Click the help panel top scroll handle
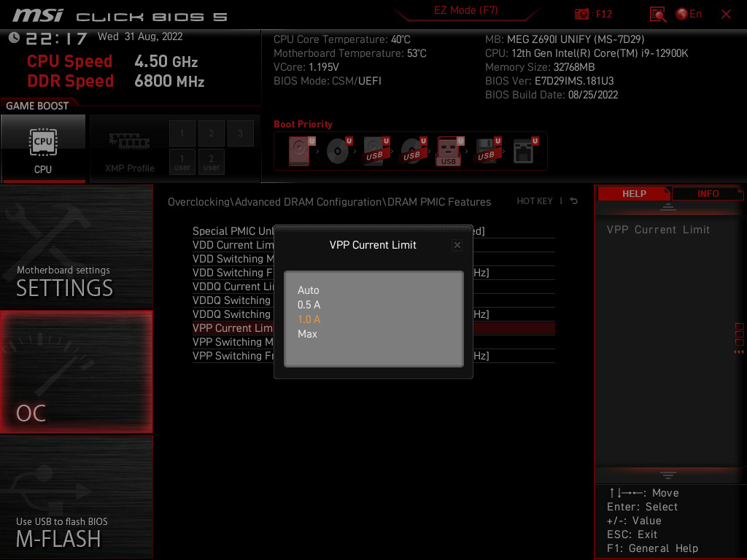The width and height of the screenshot is (747, 560). [668, 207]
